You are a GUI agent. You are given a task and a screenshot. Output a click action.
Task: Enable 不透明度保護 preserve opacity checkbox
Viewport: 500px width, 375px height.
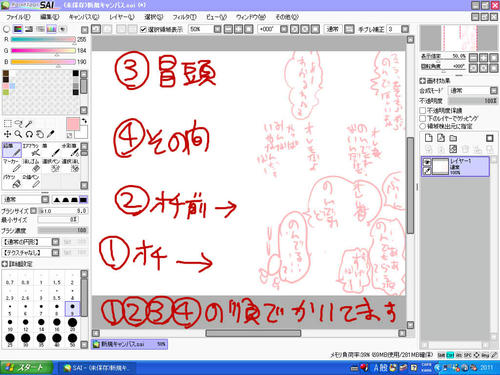[x=423, y=110]
